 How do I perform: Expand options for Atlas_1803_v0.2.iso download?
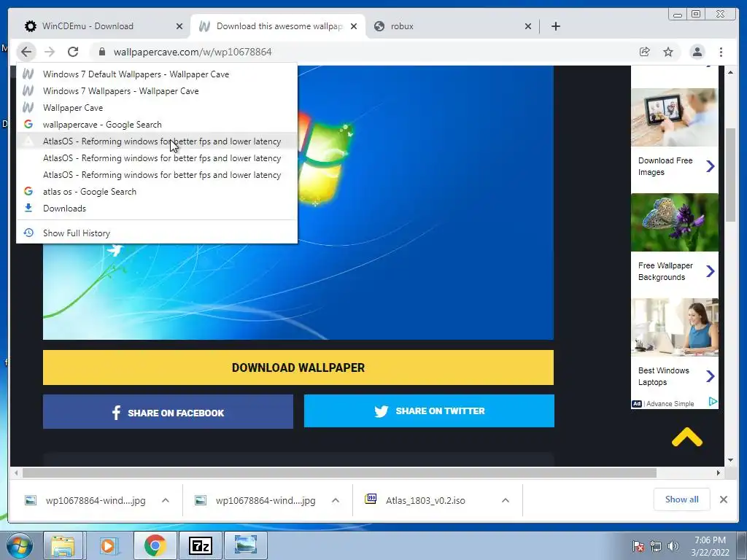pyautogui.click(x=506, y=500)
